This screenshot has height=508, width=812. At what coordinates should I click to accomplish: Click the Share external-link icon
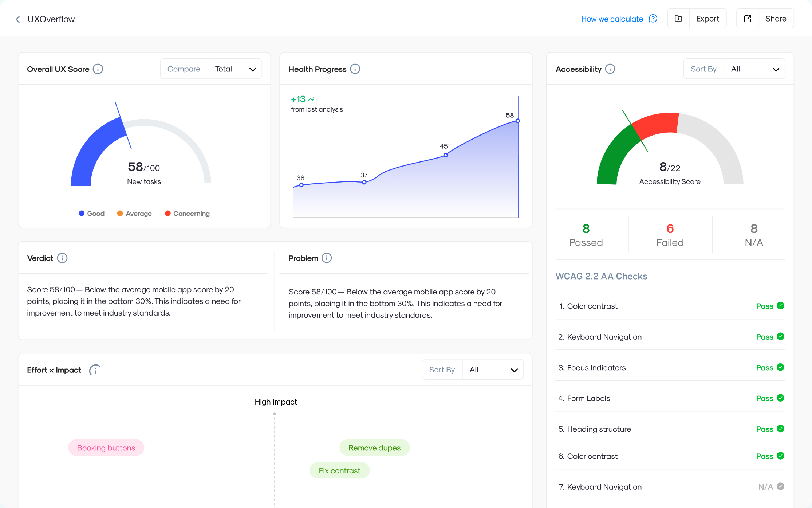coord(748,19)
